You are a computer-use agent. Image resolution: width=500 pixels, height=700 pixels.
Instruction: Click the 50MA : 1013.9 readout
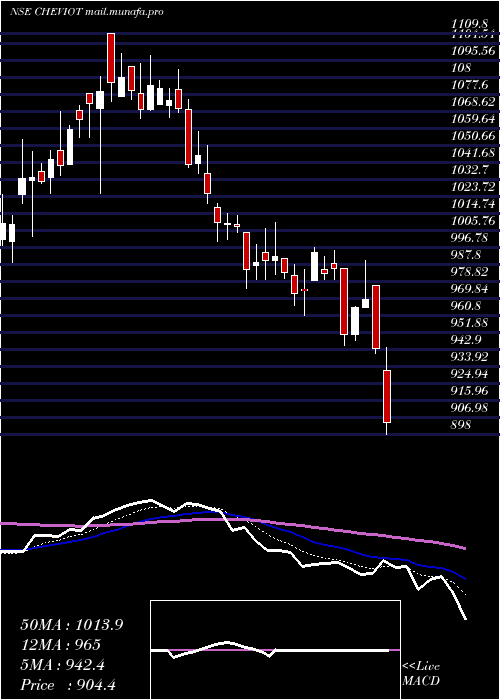(72, 625)
